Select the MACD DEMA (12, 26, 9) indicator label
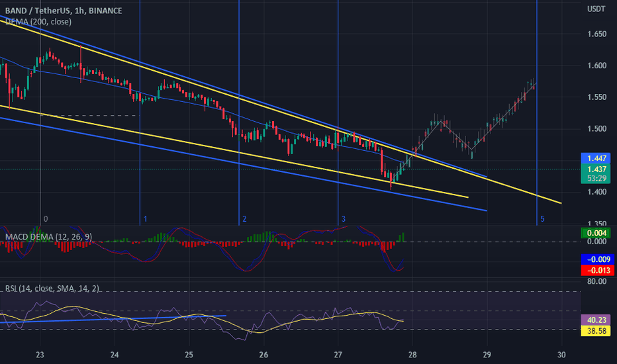The height and width of the screenshot is (364, 617). tap(48, 237)
